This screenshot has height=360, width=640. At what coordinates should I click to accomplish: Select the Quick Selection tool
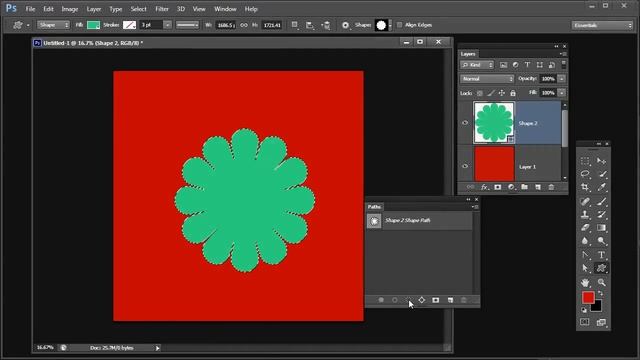[x=601, y=174]
